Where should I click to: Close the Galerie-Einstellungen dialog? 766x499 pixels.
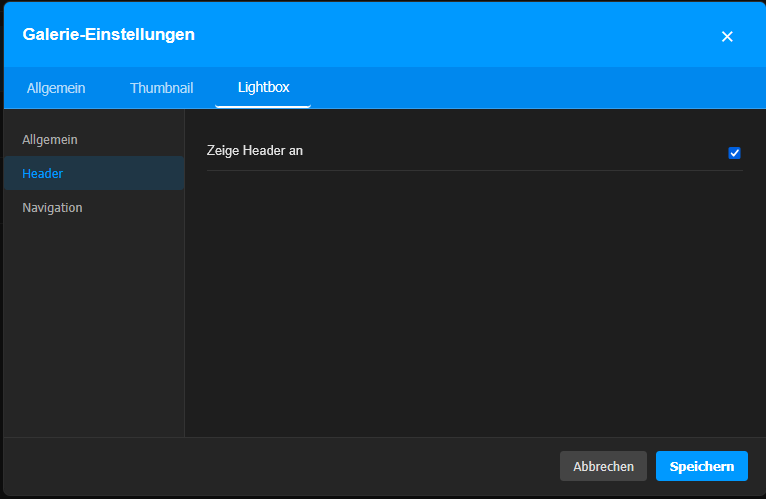pos(727,37)
